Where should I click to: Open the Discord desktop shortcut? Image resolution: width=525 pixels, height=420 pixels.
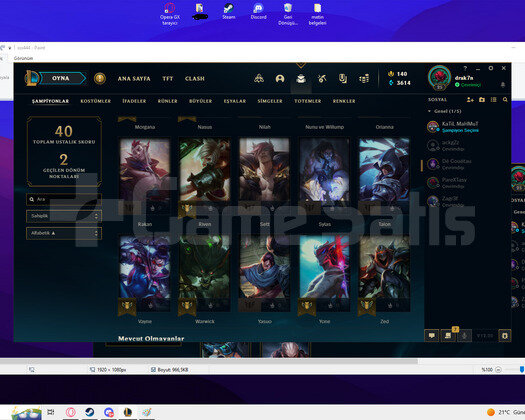(x=258, y=11)
